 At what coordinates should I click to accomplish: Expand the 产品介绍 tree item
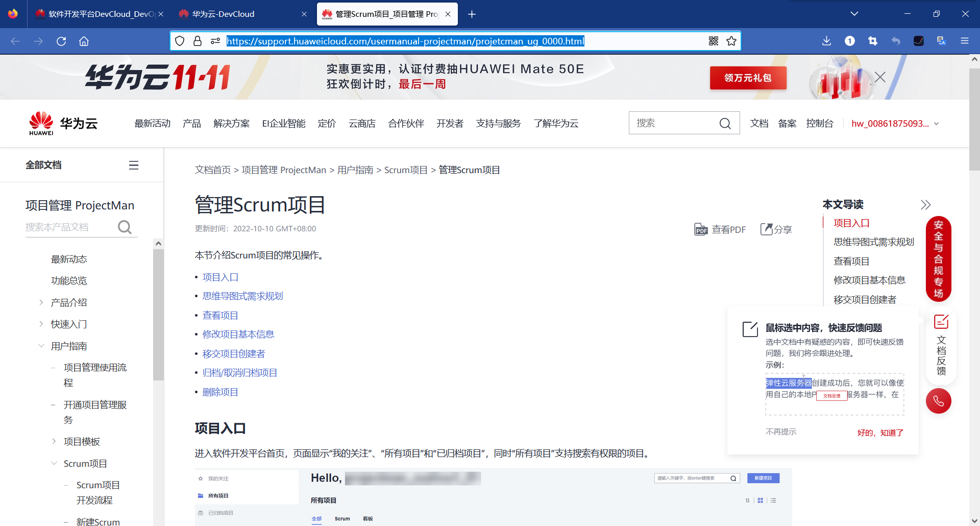[41, 302]
